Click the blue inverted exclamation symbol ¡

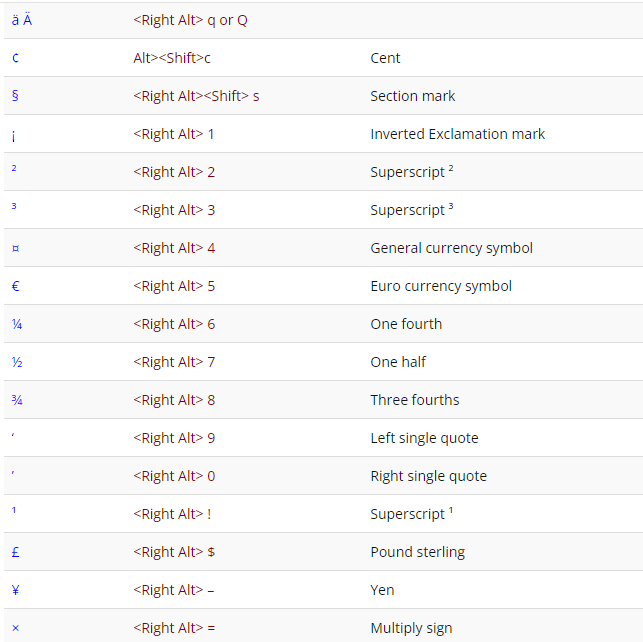[x=14, y=134]
